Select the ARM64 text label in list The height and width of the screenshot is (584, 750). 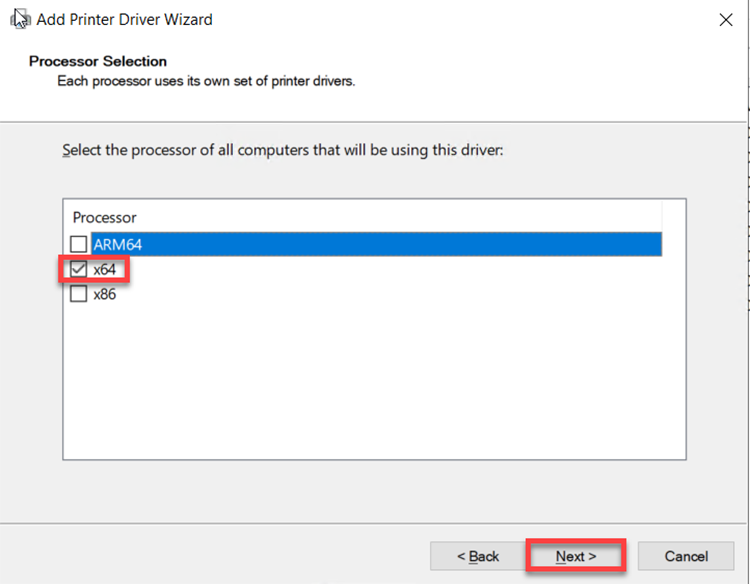coord(115,244)
